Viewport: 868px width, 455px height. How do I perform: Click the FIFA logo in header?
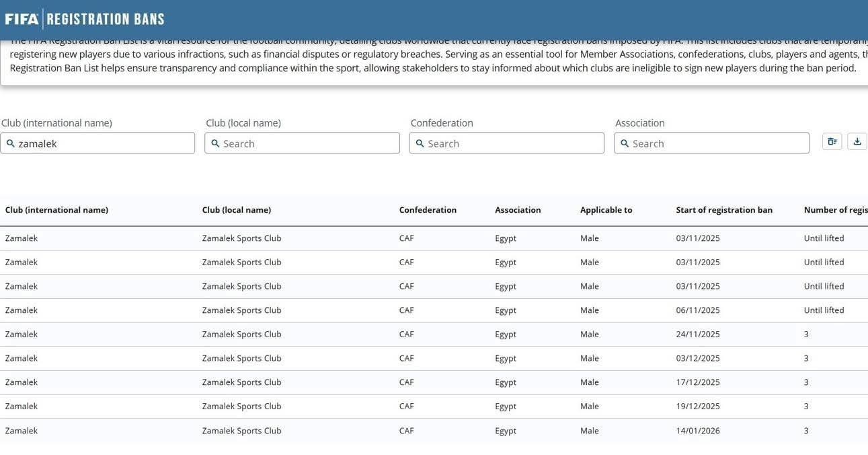(x=22, y=19)
